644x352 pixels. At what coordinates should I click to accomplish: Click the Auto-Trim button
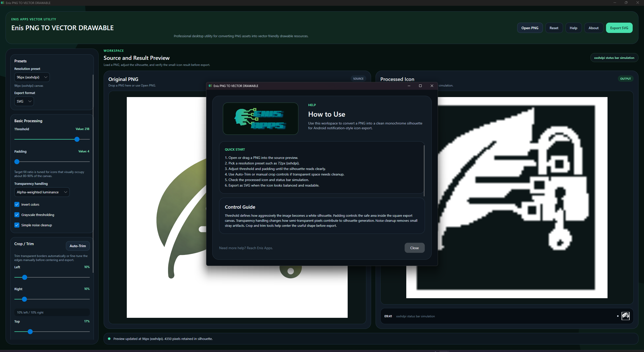[78, 246]
